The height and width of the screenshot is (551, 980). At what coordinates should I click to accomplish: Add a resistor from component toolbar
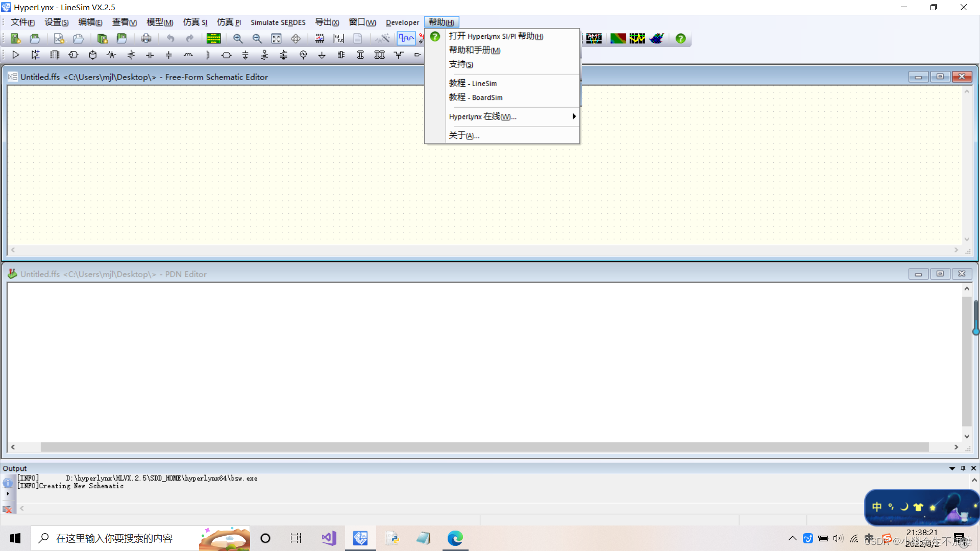tap(111, 55)
